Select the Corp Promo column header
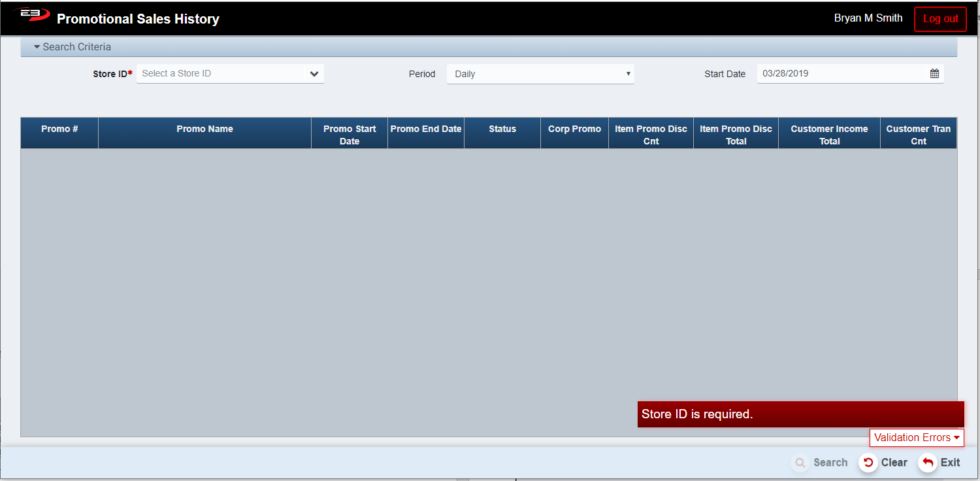This screenshot has height=481, width=980. coord(574,129)
